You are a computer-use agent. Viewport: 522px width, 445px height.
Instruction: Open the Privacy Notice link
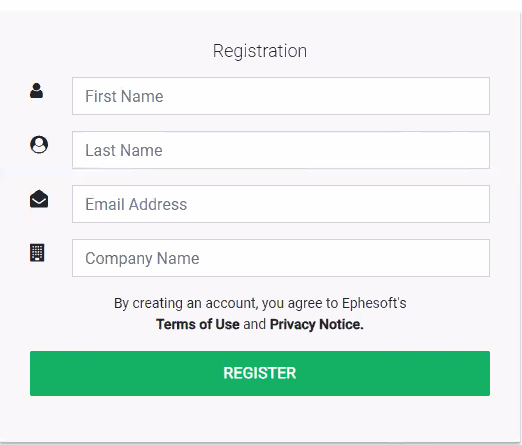click(317, 324)
